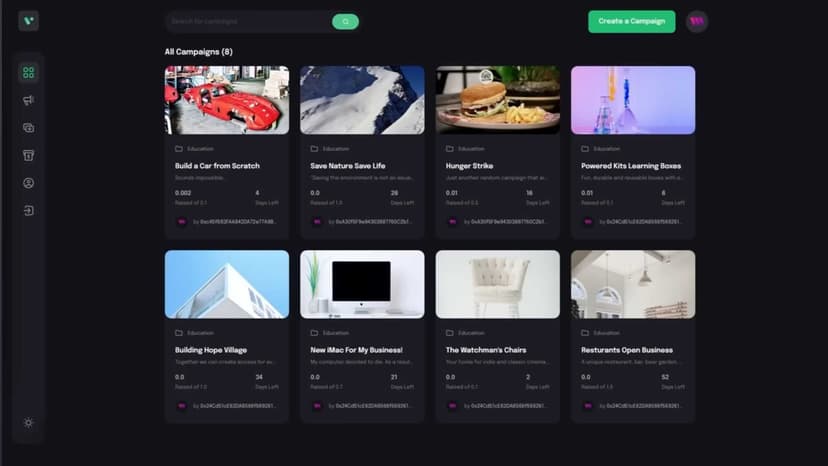Open the profile icon in sidebar
This screenshot has width=828, height=466.
click(29, 183)
